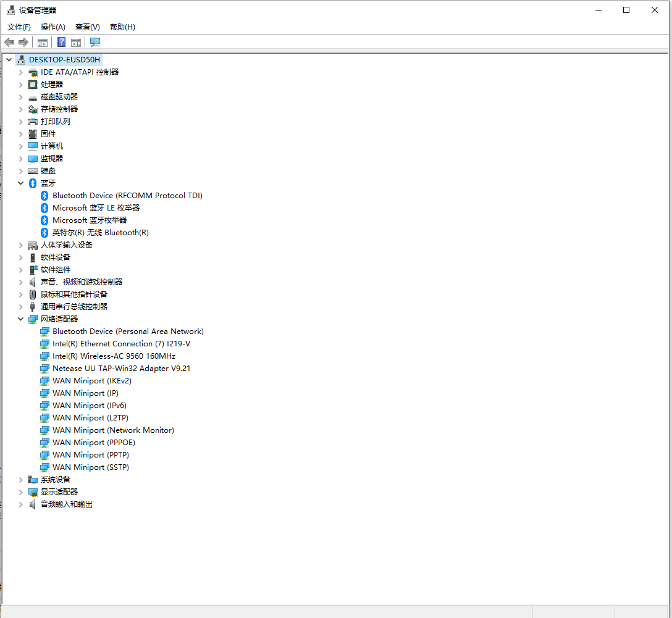Screen dimensions: 672x618
Task: Select WAN Miniport (Network Monitor)
Action: (x=113, y=430)
